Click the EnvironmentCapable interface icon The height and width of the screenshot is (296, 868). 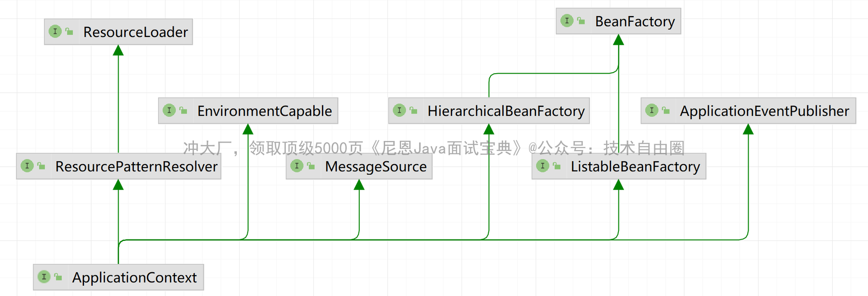(169, 110)
